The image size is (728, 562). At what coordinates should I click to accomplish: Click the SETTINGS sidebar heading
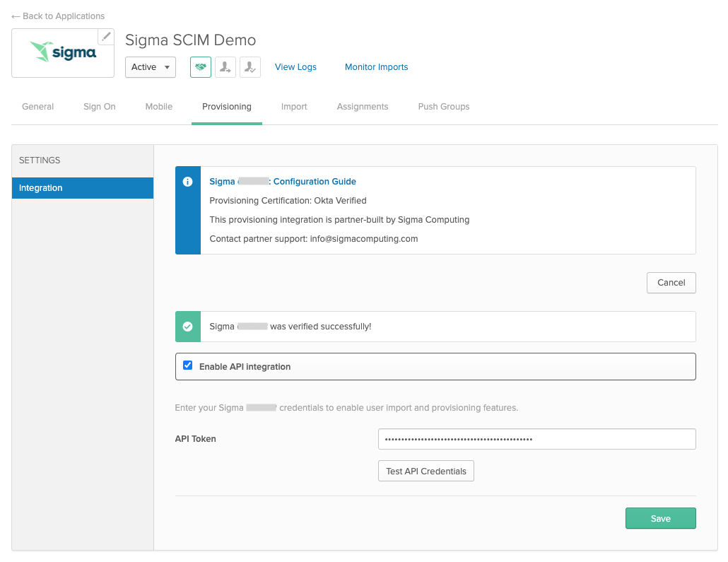point(40,160)
